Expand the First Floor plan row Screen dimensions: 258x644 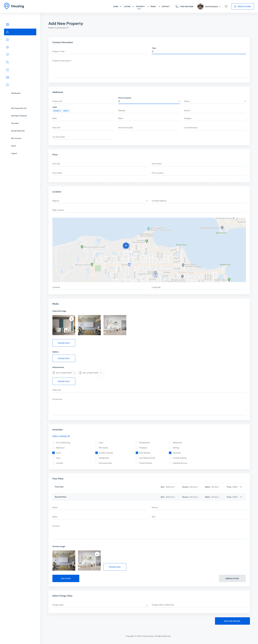[x=241, y=487]
